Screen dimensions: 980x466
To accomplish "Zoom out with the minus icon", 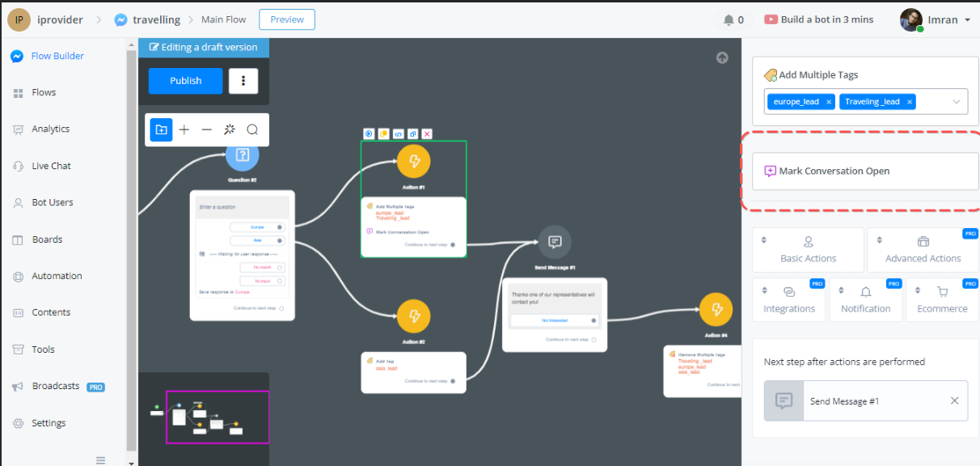I will click(x=207, y=129).
